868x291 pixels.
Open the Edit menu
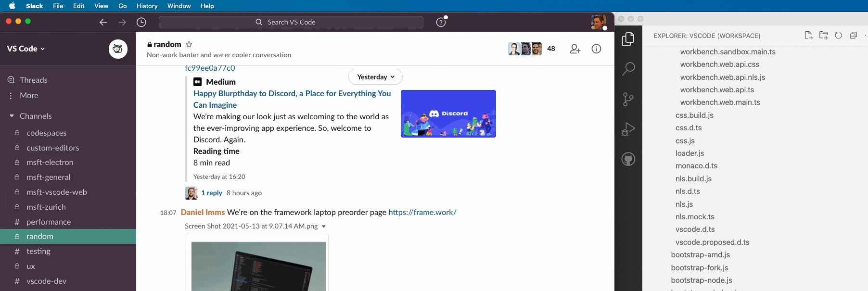(x=79, y=6)
